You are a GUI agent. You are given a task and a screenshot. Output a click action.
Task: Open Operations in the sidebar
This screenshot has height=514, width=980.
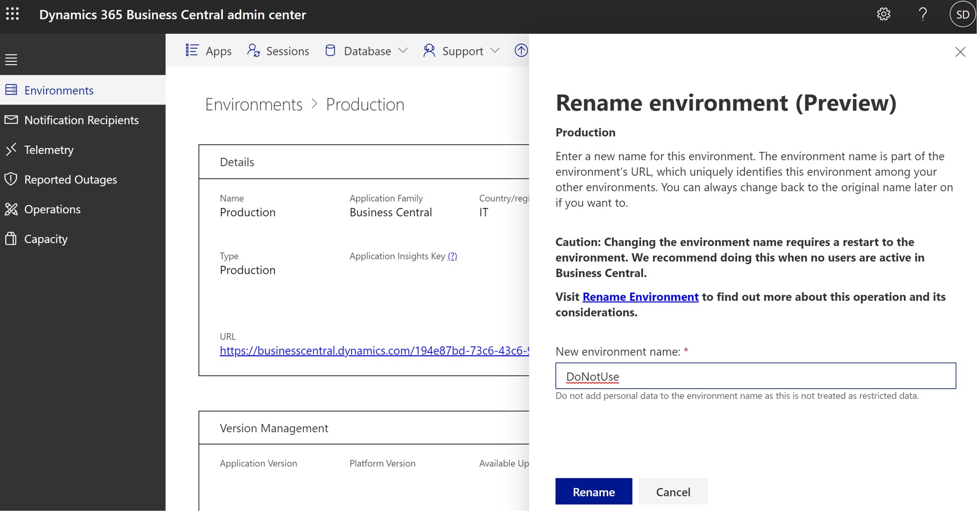52,209
